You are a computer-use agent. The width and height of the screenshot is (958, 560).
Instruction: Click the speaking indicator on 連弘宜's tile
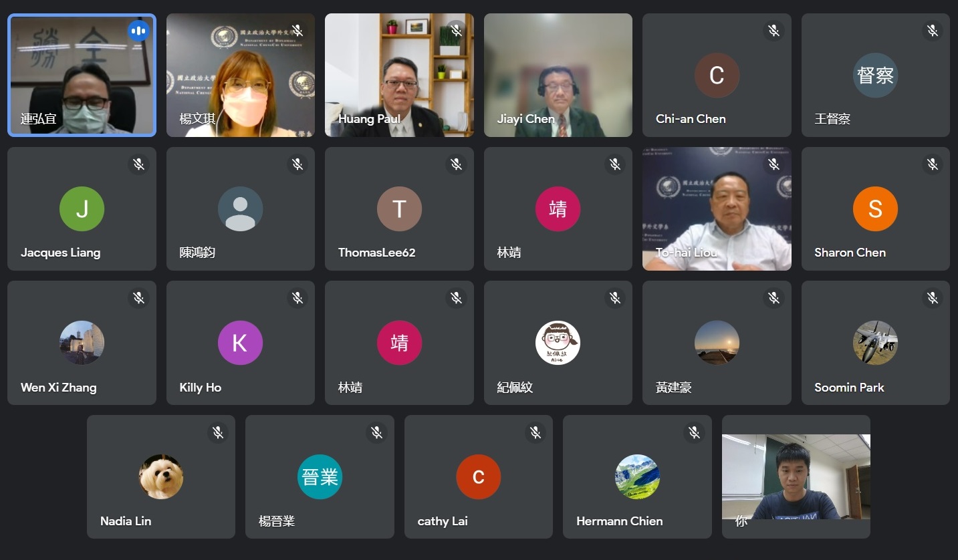click(138, 31)
